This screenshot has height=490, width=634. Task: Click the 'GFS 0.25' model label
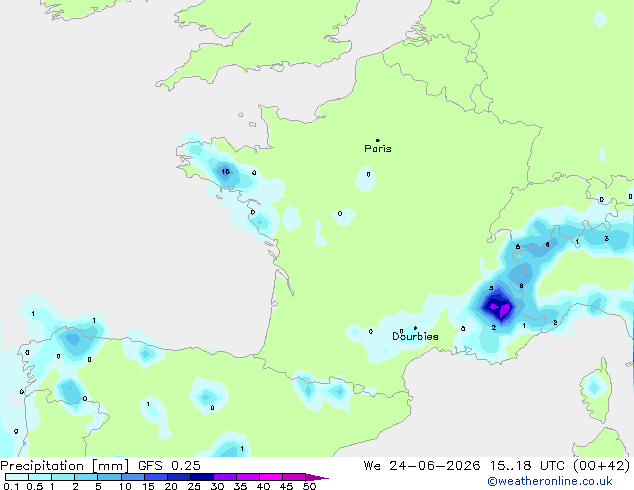[169, 466]
